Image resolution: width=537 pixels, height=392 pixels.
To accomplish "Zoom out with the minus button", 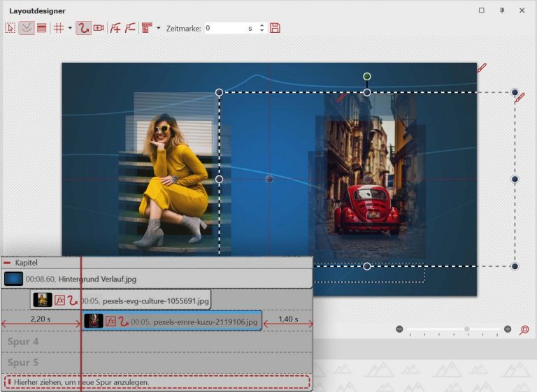I will pos(399,329).
